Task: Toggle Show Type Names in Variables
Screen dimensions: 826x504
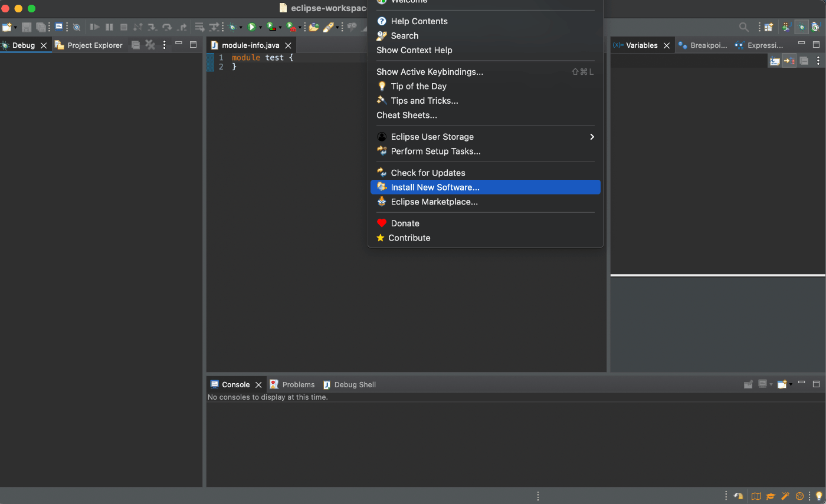Action: [x=775, y=61]
